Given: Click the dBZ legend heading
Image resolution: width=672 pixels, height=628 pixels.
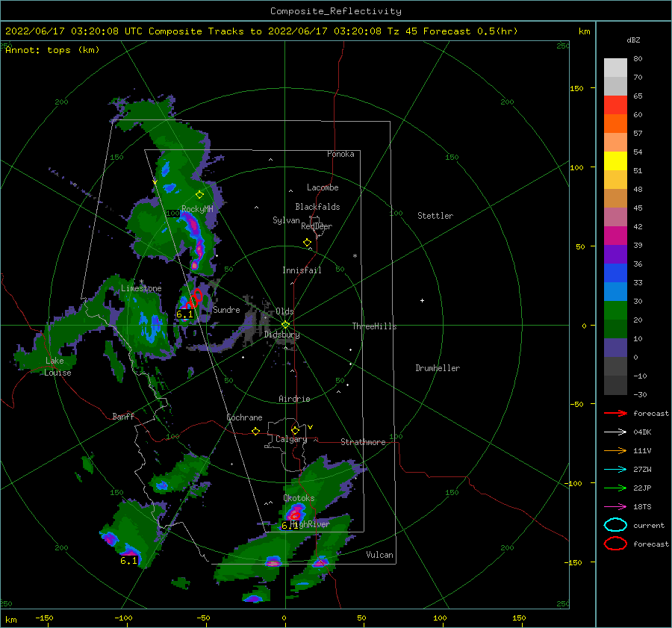Looking at the screenshot, I should click(633, 40).
